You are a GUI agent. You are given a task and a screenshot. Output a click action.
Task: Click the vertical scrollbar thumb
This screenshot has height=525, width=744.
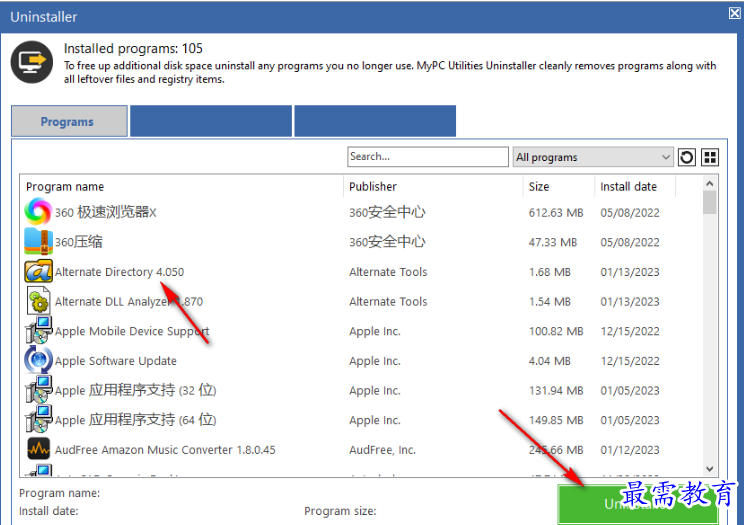point(709,203)
